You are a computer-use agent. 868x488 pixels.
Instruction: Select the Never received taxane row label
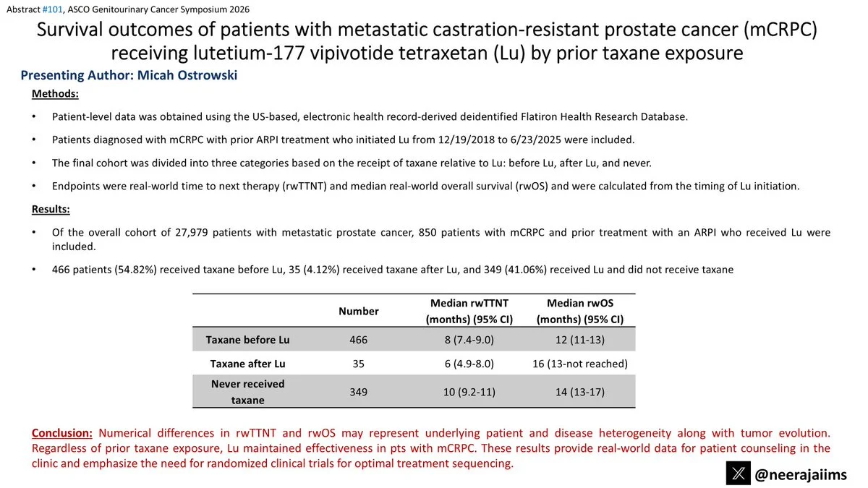(248, 391)
